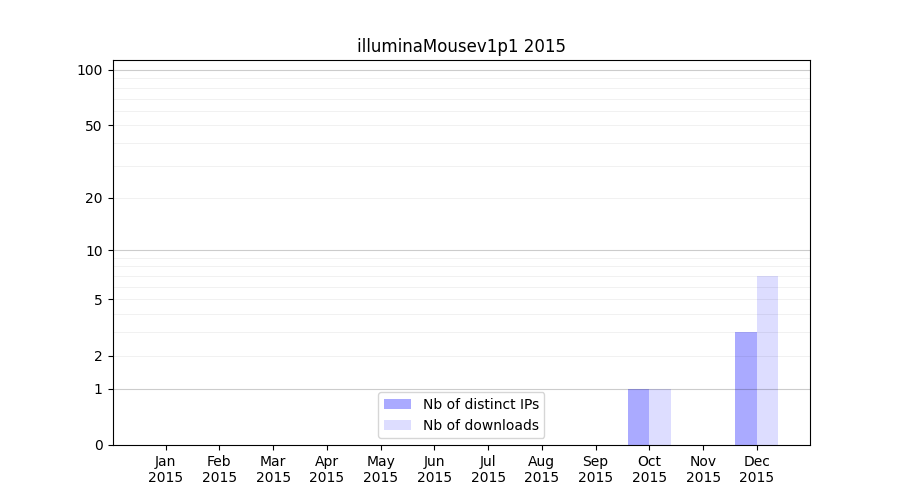Image resolution: width=900 pixels, height=500 pixels.
Task: Click the 0 y-axis tick label
Action: coord(98,445)
